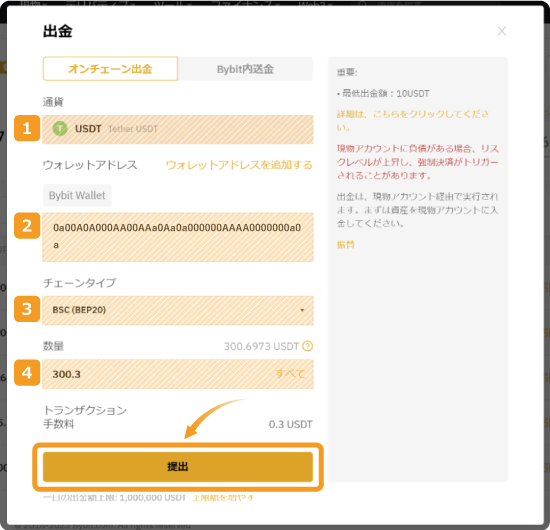The image size is (550, 530).
Task: Close the 出金 dialog with the X icon
Action: (x=502, y=31)
